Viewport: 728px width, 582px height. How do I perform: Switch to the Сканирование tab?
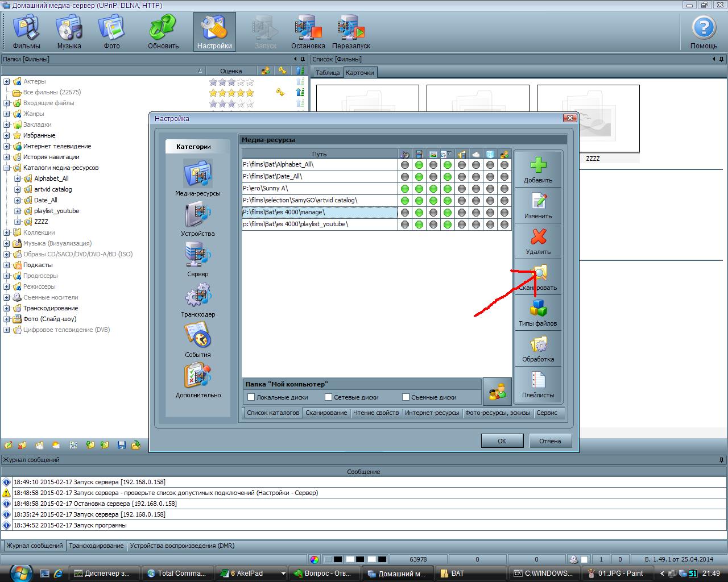click(326, 413)
